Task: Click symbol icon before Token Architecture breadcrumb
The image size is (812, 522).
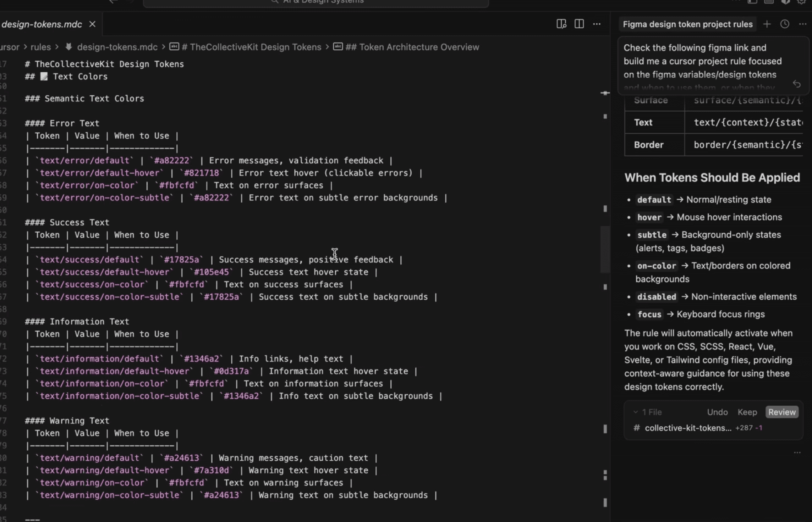Action: tap(338, 47)
